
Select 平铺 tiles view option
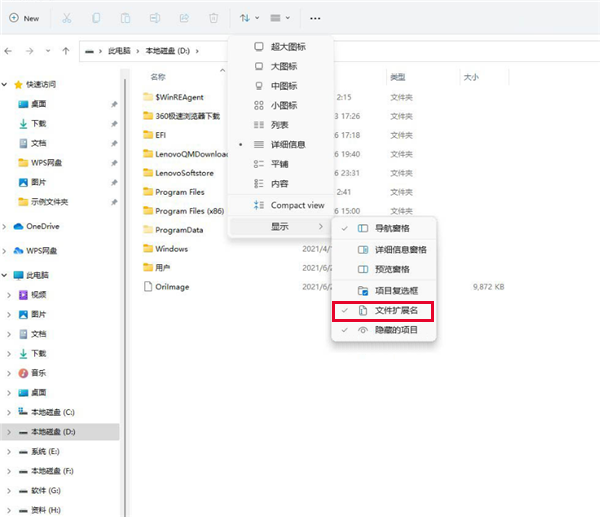279,164
